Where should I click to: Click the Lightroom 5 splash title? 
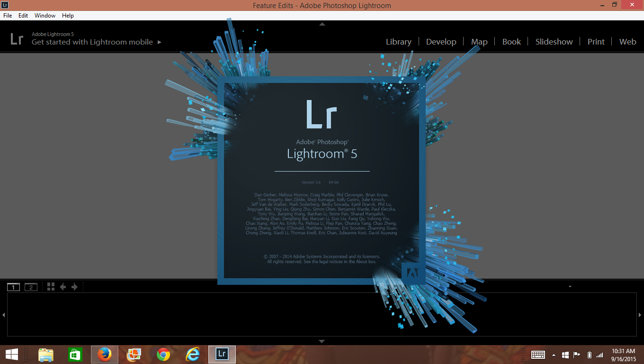322,154
